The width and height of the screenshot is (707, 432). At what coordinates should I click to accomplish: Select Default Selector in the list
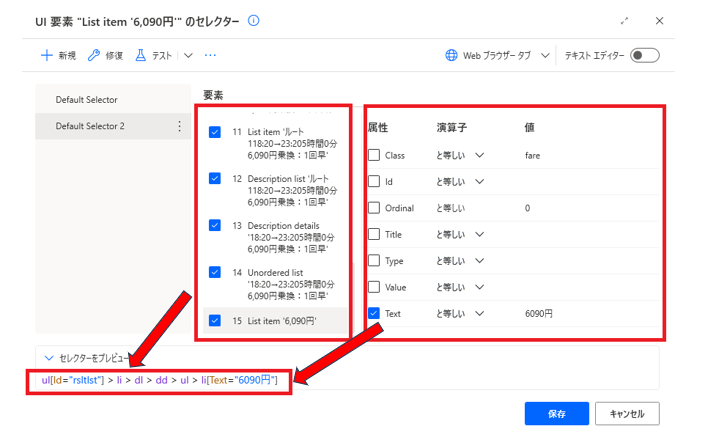tap(113, 100)
